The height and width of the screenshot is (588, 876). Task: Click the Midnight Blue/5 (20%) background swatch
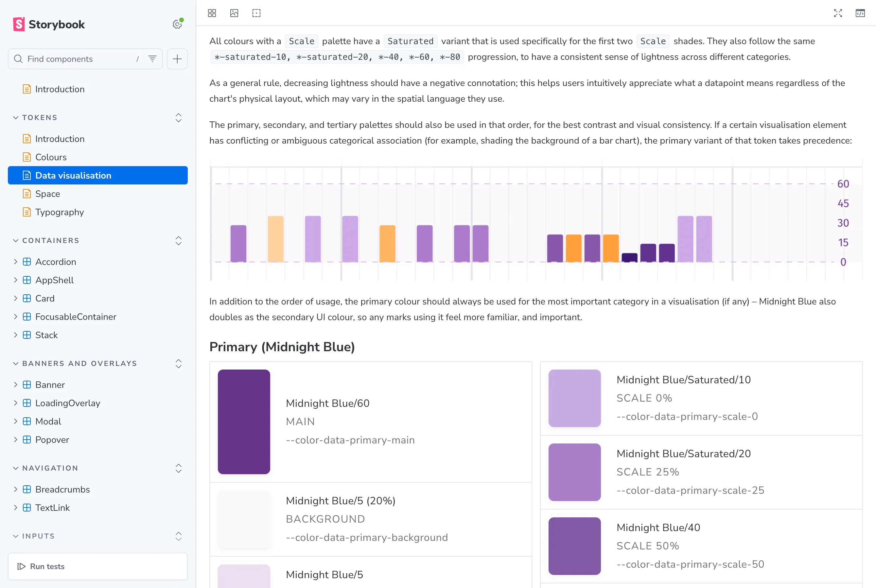pyautogui.click(x=244, y=520)
